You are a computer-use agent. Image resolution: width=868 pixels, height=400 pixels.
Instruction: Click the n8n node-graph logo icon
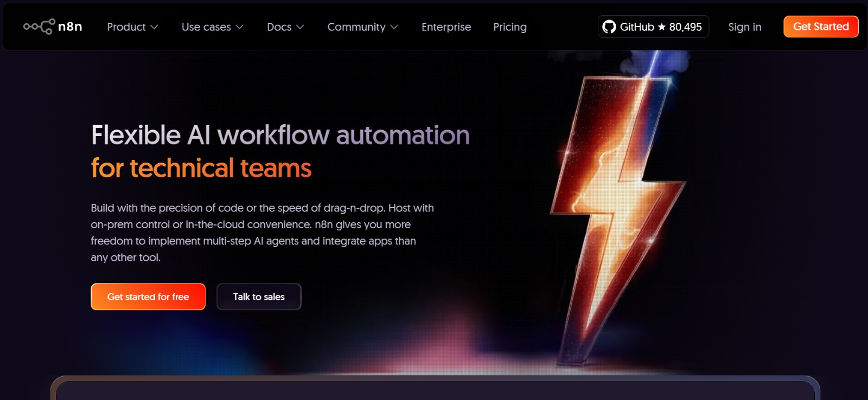[x=39, y=27]
